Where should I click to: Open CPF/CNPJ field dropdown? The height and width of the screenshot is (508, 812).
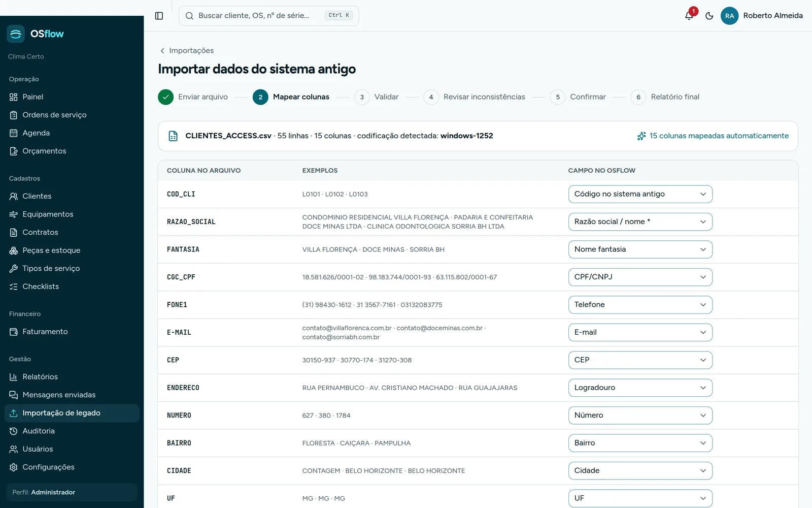coord(640,277)
